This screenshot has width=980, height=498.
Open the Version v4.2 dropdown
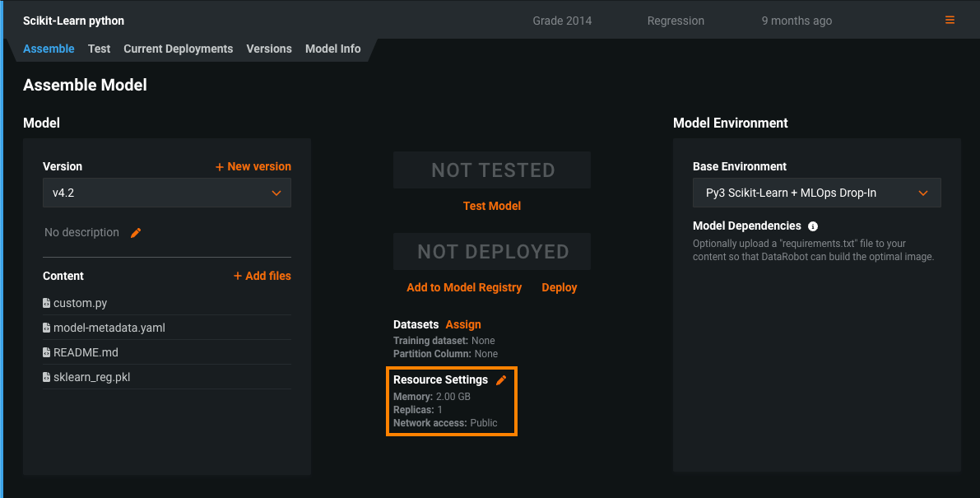coord(166,193)
